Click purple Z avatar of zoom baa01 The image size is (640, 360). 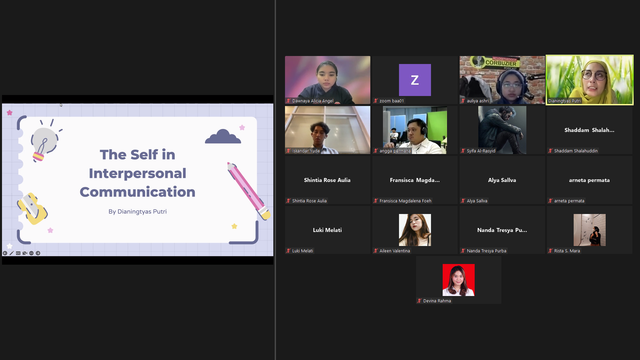[x=415, y=80]
